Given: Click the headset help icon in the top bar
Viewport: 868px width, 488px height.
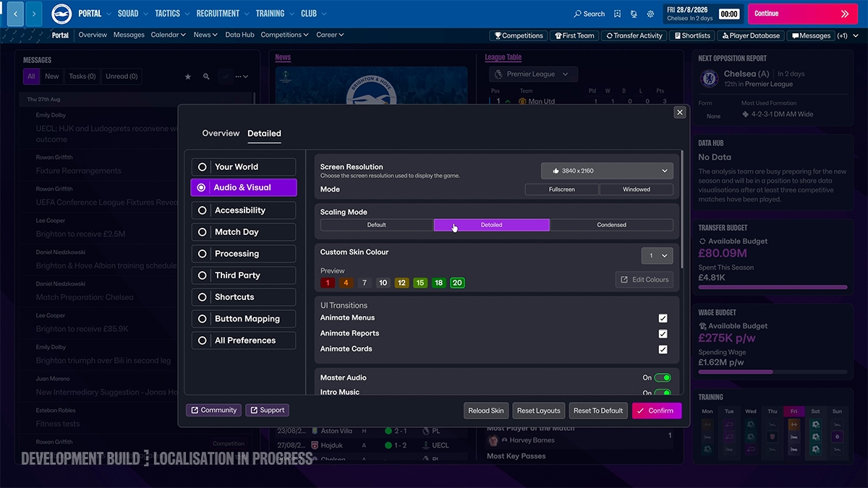Looking at the screenshot, I should (634, 14).
